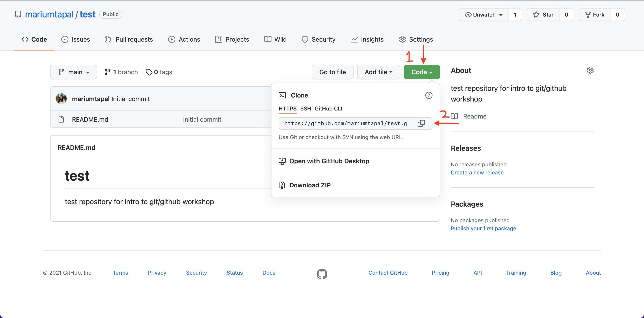The height and width of the screenshot is (318, 644).
Task: Open Initial commit message beside mariumtapal
Action: [131, 99]
